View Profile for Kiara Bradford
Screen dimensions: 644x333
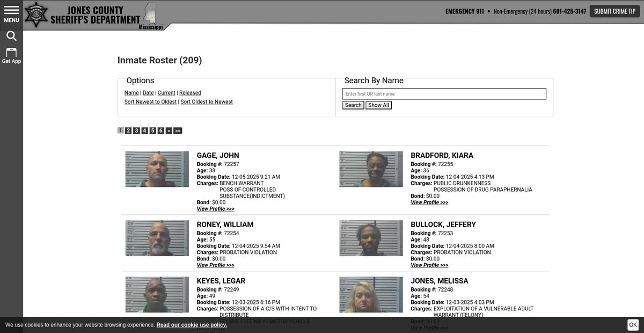coord(429,202)
